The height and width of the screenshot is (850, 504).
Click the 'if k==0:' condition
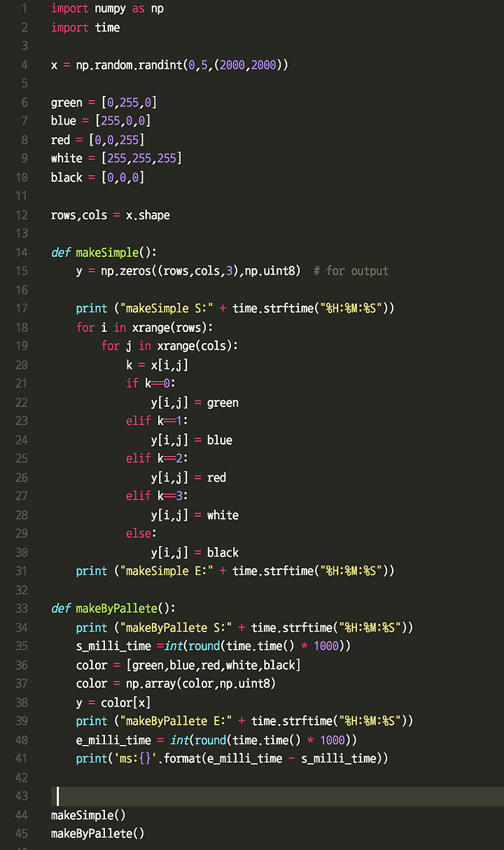(x=151, y=383)
